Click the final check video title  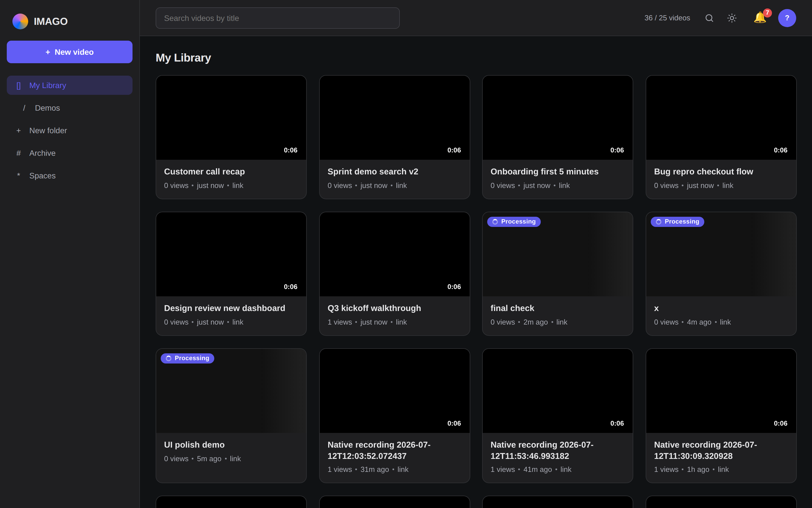pos(512,308)
